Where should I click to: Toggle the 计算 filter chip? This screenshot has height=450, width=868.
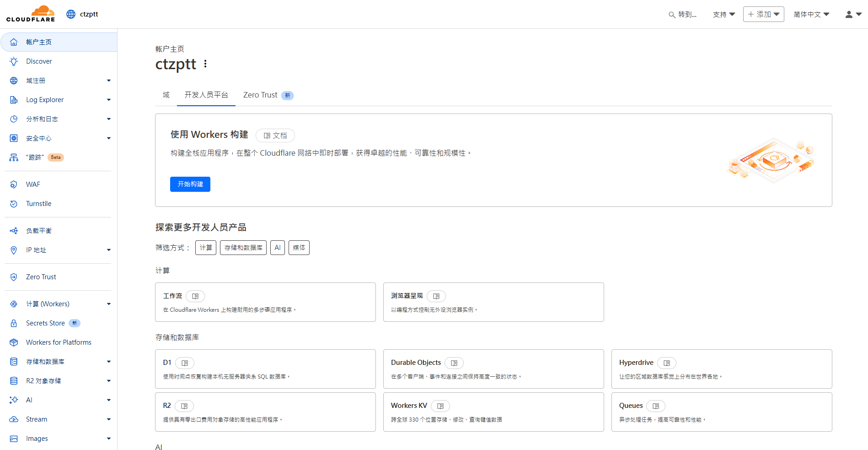206,248
